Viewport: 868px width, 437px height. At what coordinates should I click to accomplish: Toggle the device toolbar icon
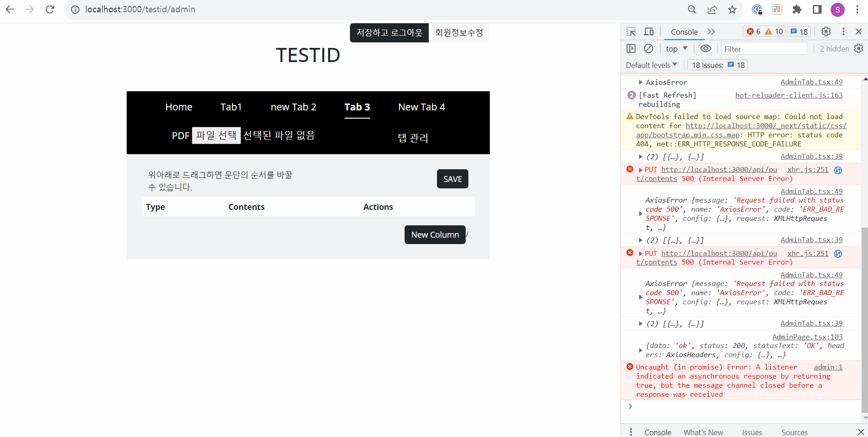point(648,31)
